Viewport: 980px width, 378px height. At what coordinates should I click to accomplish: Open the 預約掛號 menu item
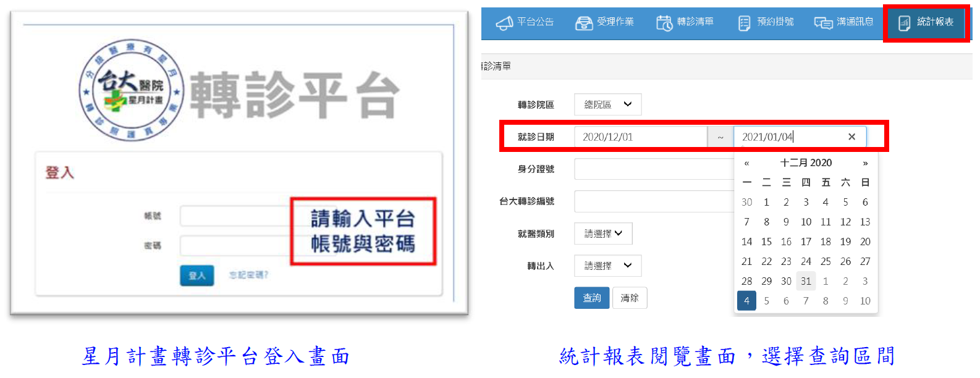tap(766, 23)
